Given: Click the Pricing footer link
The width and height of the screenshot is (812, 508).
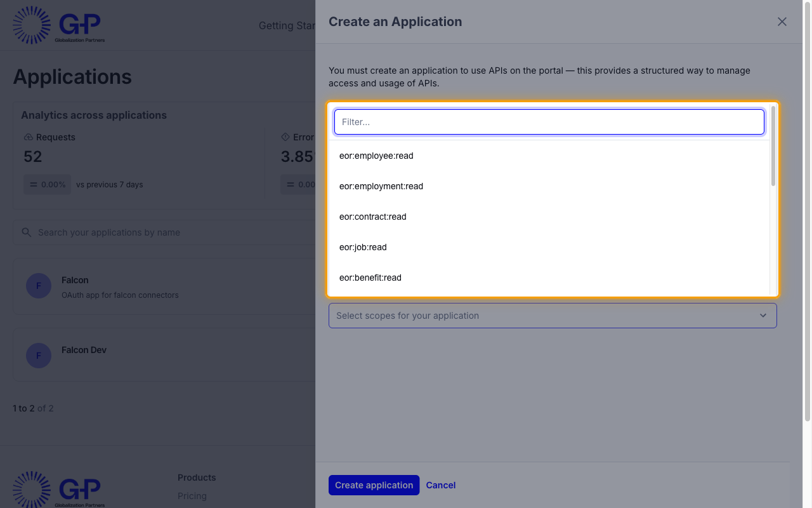Looking at the screenshot, I should pos(192,496).
